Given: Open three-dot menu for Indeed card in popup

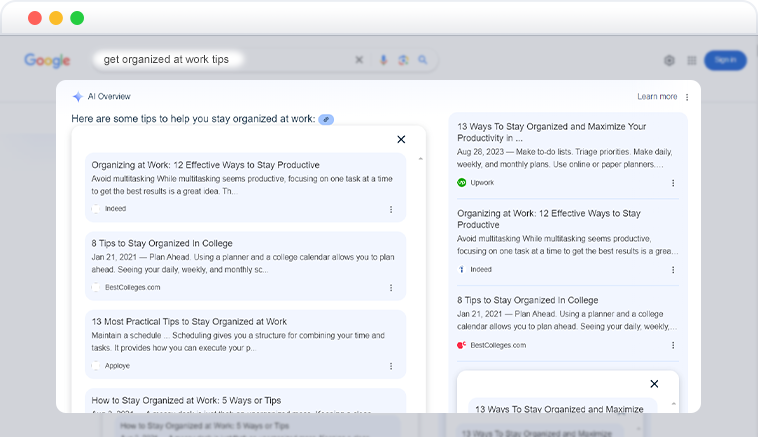Looking at the screenshot, I should (391, 209).
